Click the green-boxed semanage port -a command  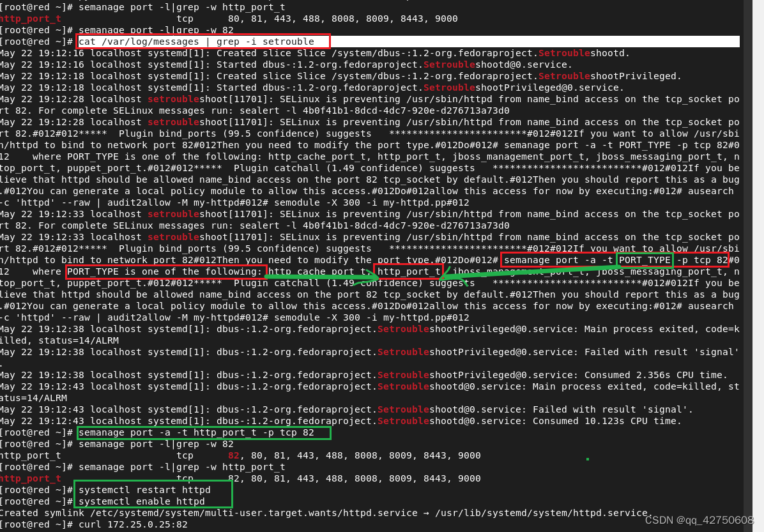203,432
